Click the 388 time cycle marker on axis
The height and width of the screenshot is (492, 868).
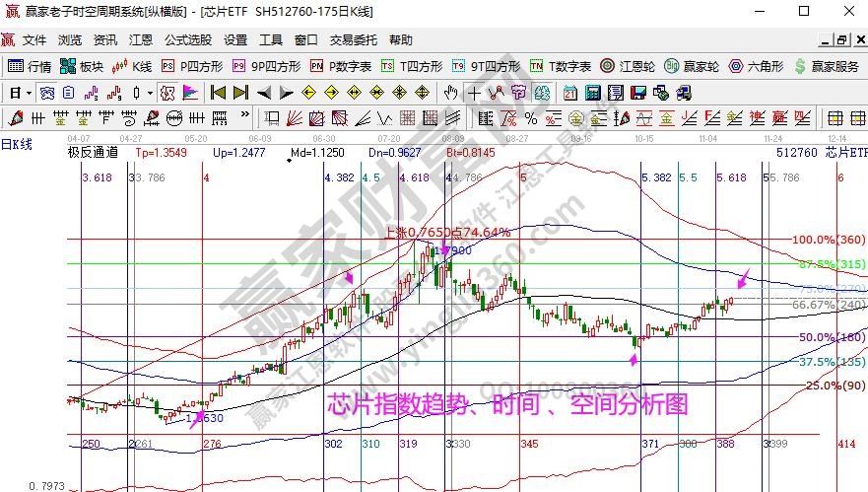[725, 446]
